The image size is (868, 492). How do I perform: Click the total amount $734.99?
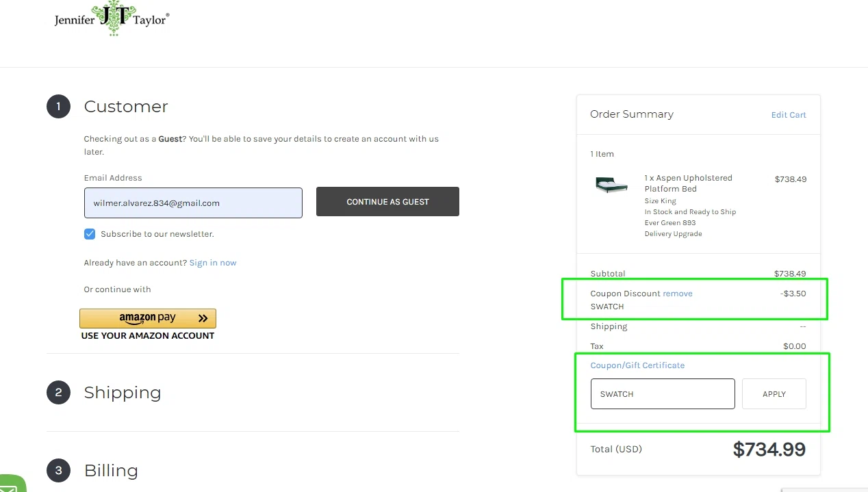click(769, 450)
